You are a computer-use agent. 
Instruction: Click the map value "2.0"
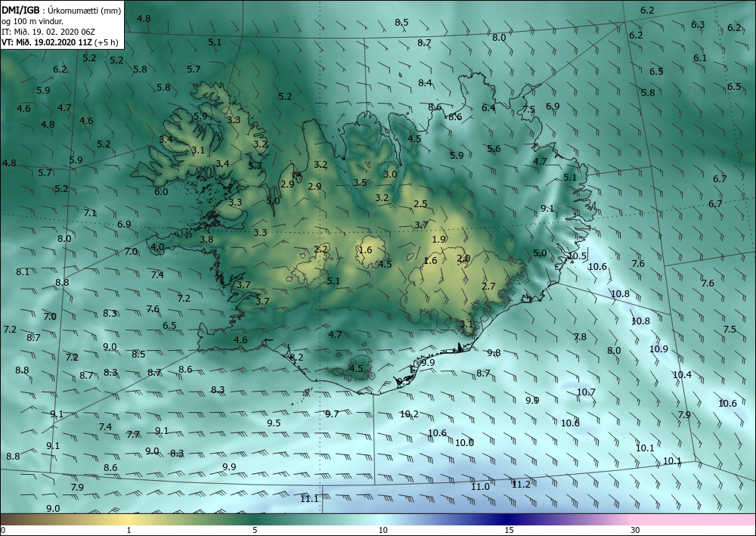click(x=463, y=259)
